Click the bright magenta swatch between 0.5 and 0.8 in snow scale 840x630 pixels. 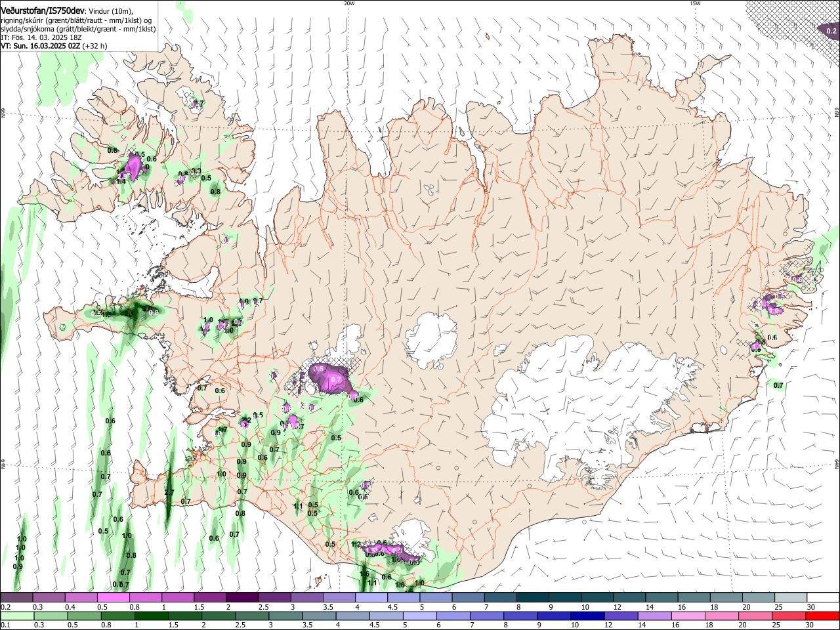pos(113,598)
